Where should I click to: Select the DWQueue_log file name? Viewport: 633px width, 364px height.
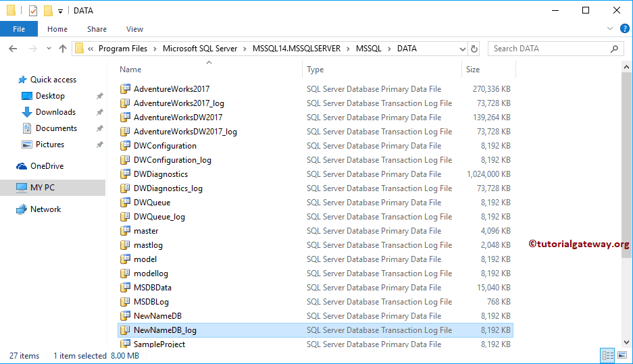pyautogui.click(x=159, y=217)
